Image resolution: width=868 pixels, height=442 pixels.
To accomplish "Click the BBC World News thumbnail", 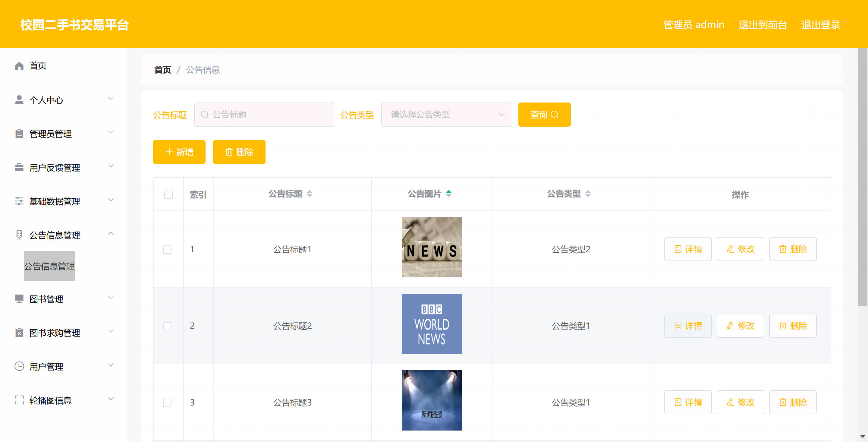I will point(432,324).
